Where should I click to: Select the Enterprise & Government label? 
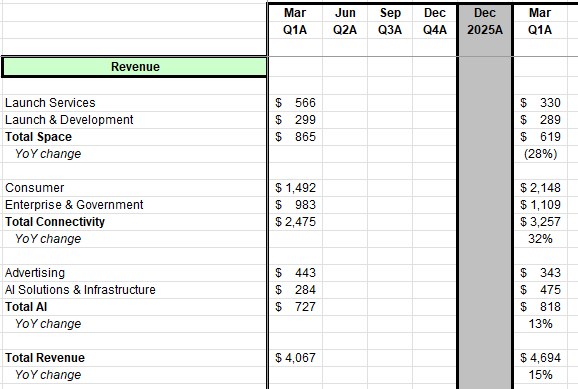74,205
